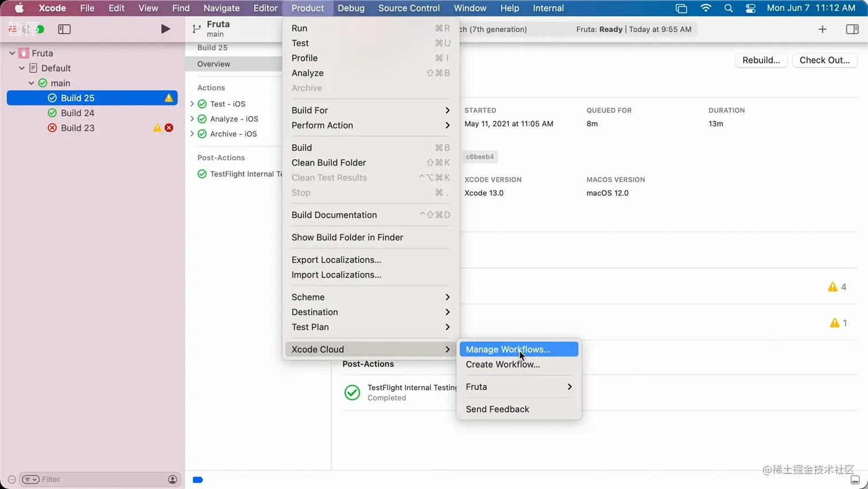Click the date and time in menu bar
Viewport: 868px width, 489px height.
pyautogui.click(x=811, y=8)
